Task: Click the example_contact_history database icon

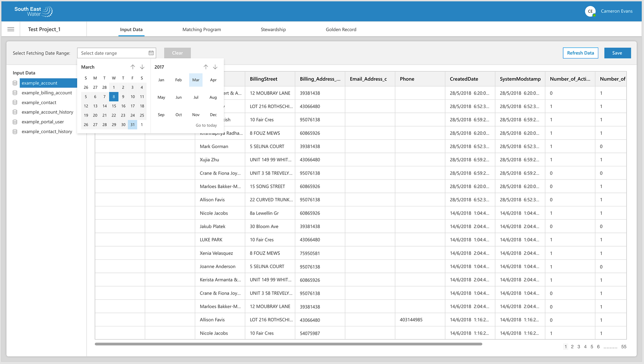Action: pos(15,131)
